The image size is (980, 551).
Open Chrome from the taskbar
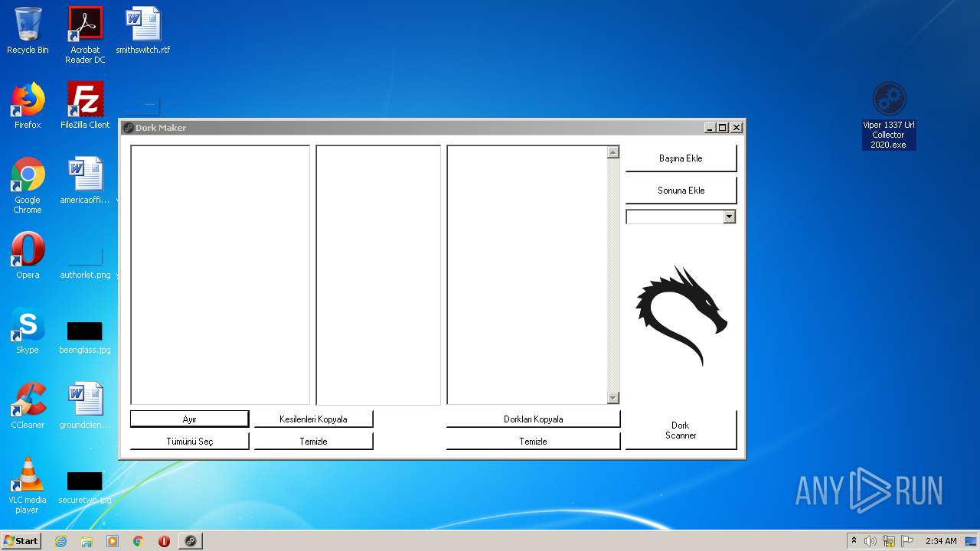coord(139,541)
